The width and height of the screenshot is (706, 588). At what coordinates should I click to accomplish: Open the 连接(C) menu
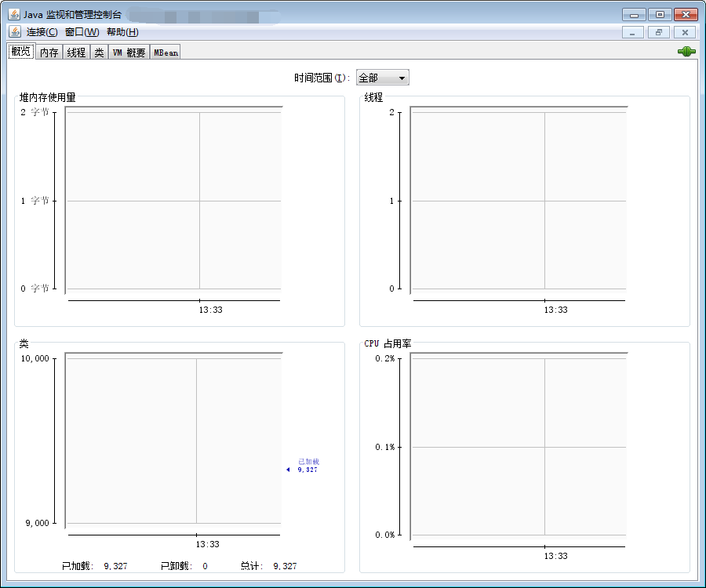pyautogui.click(x=42, y=32)
